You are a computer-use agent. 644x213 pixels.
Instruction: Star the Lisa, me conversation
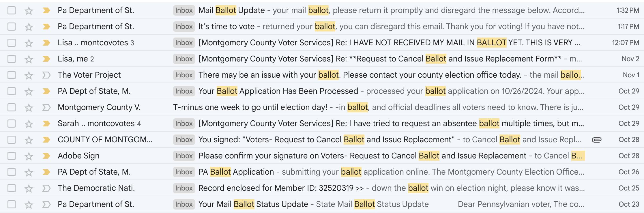point(29,59)
